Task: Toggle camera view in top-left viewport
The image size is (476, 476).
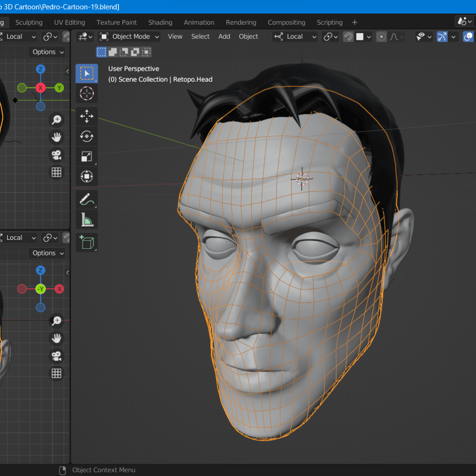Action: (56, 155)
